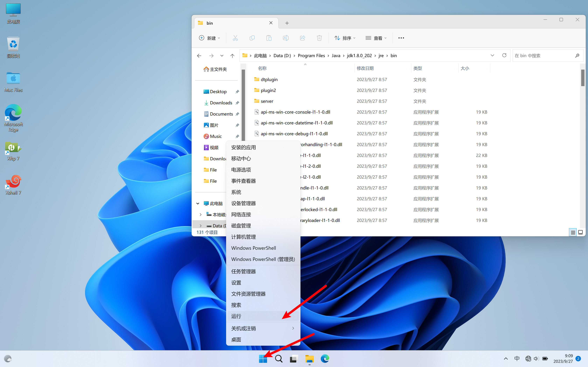Open the 查看 view dropdown
The width and height of the screenshot is (588, 367).
pos(376,38)
